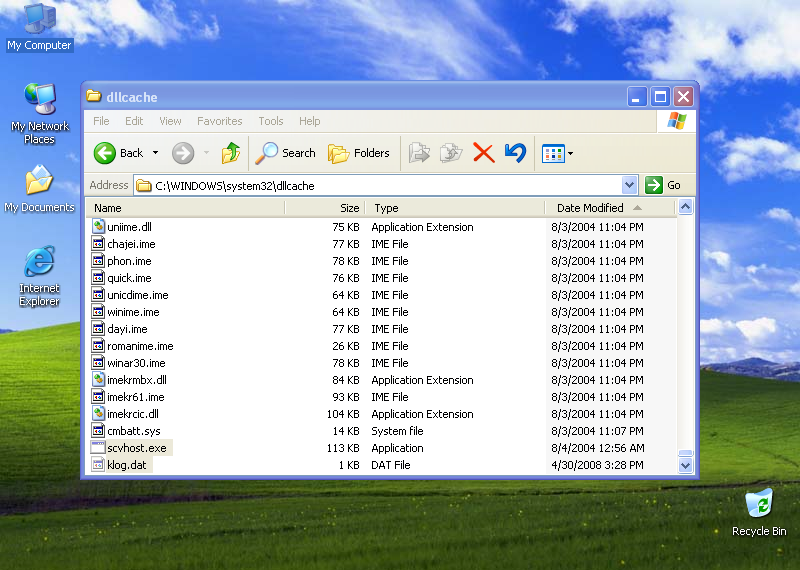Click the klog.dat file name
The height and width of the screenshot is (570, 800).
127,465
